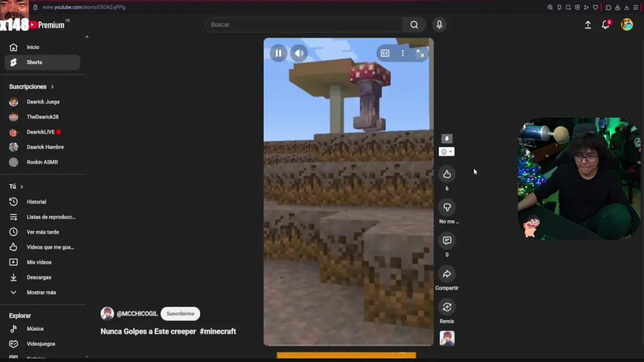Click the browser pin icon
The width and height of the screenshot is (644, 362).
point(559,7)
